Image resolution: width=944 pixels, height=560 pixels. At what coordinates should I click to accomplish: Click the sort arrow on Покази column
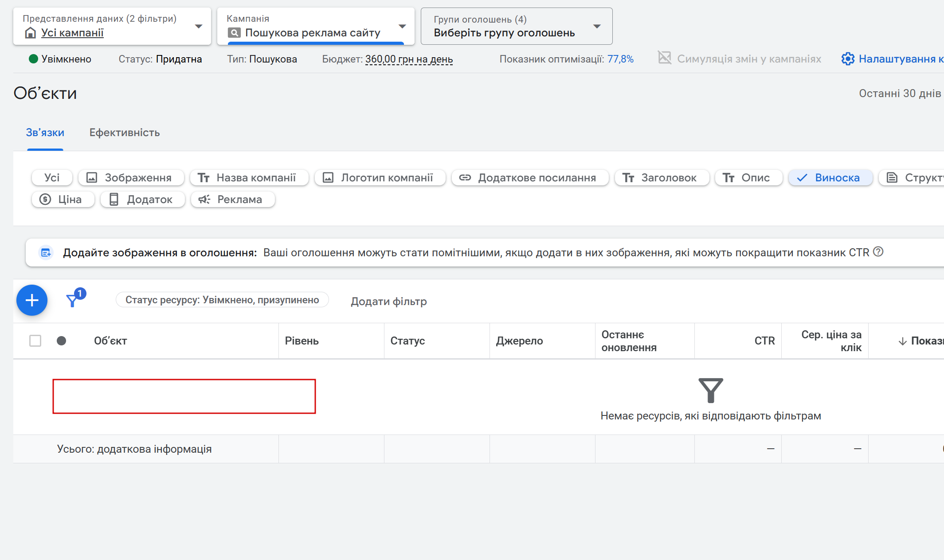click(902, 341)
